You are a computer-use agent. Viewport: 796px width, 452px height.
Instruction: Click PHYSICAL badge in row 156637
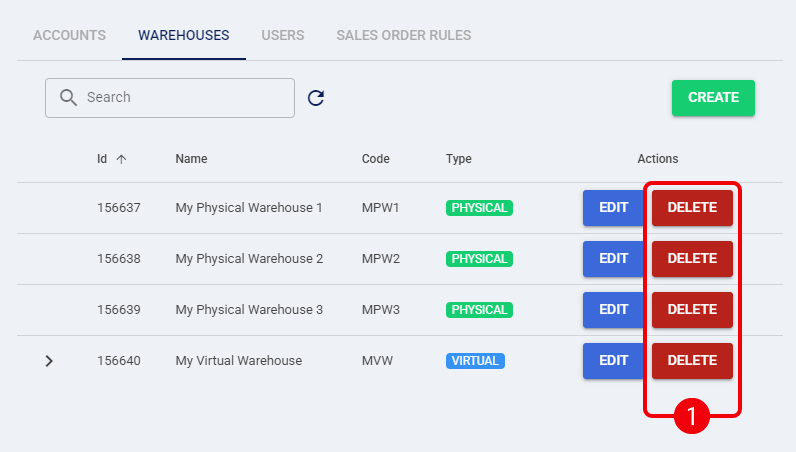pyautogui.click(x=479, y=208)
